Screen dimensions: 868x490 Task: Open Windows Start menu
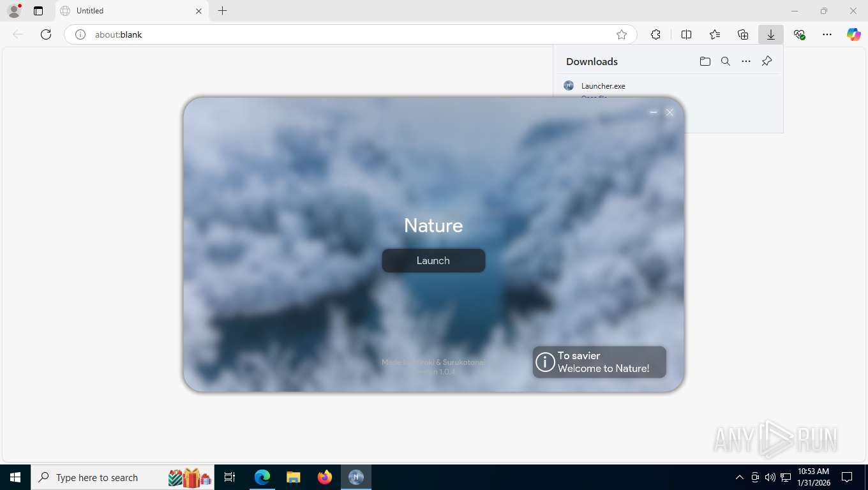coord(15,477)
